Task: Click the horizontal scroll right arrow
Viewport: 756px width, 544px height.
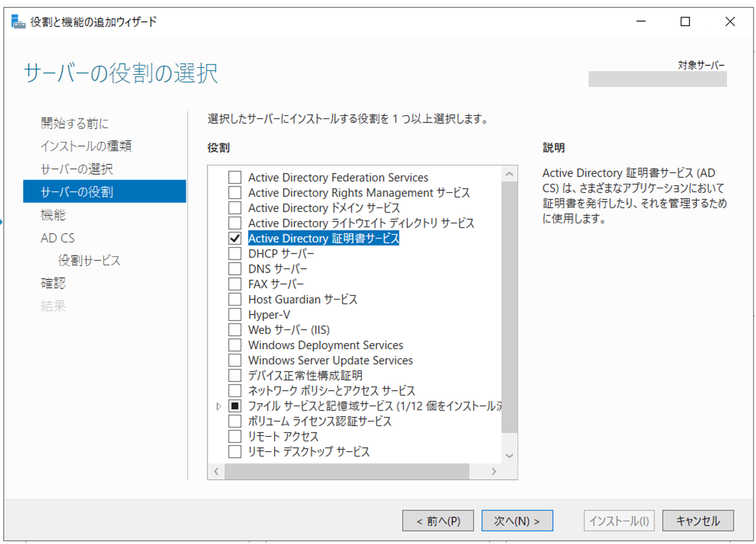Action: tap(494, 472)
